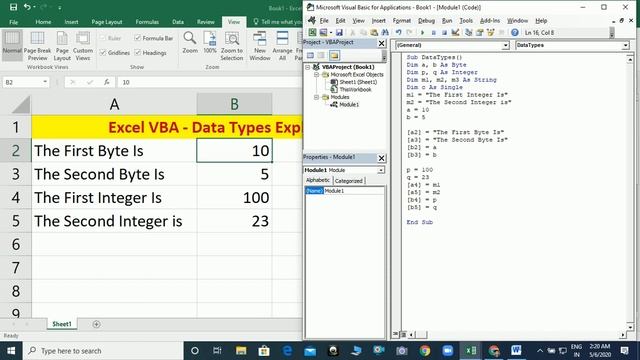This screenshot has height=360, width=640.
Task: Open the Format menu in VBA editor
Action: pyautogui.click(x=402, y=20)
